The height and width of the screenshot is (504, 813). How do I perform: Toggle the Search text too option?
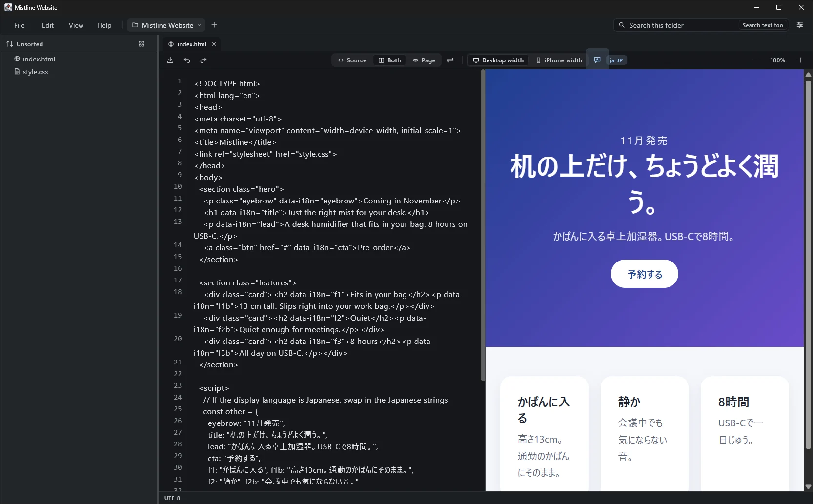click(762, 25)
